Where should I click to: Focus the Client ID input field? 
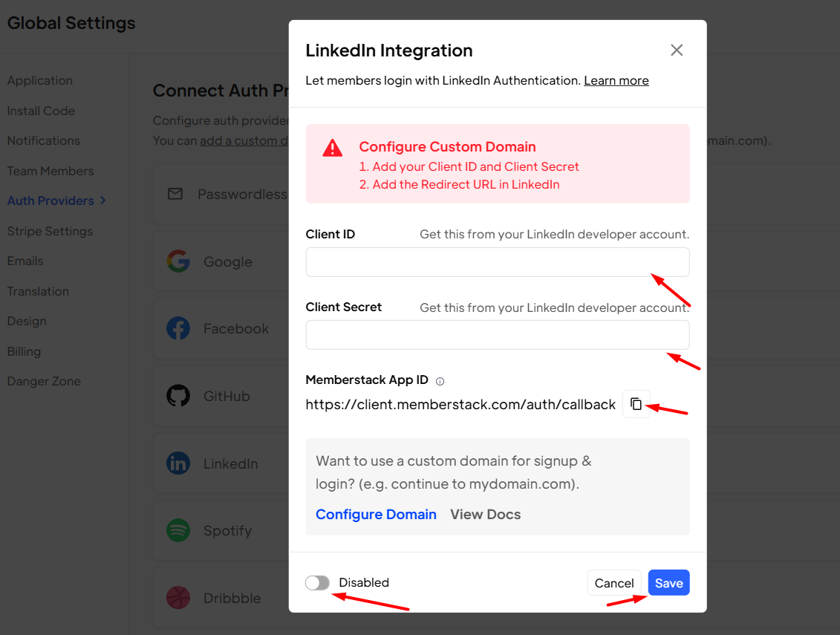pos(498,262)
